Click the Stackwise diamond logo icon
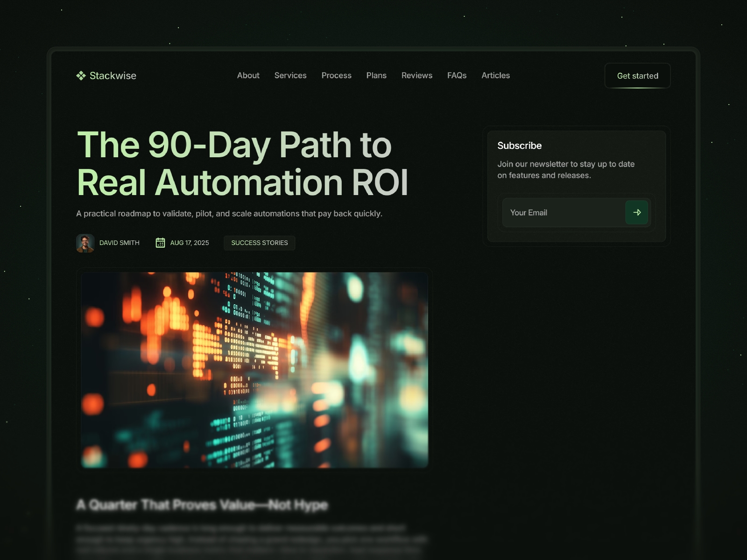 81,76
